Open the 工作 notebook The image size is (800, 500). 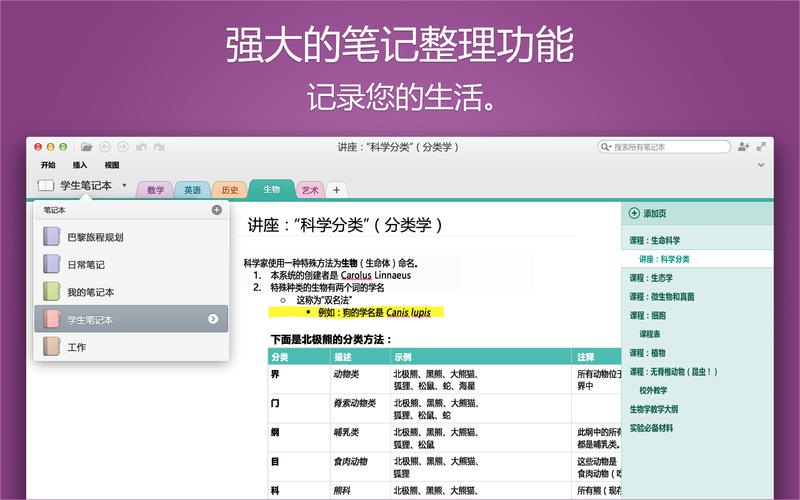point(131,347)
